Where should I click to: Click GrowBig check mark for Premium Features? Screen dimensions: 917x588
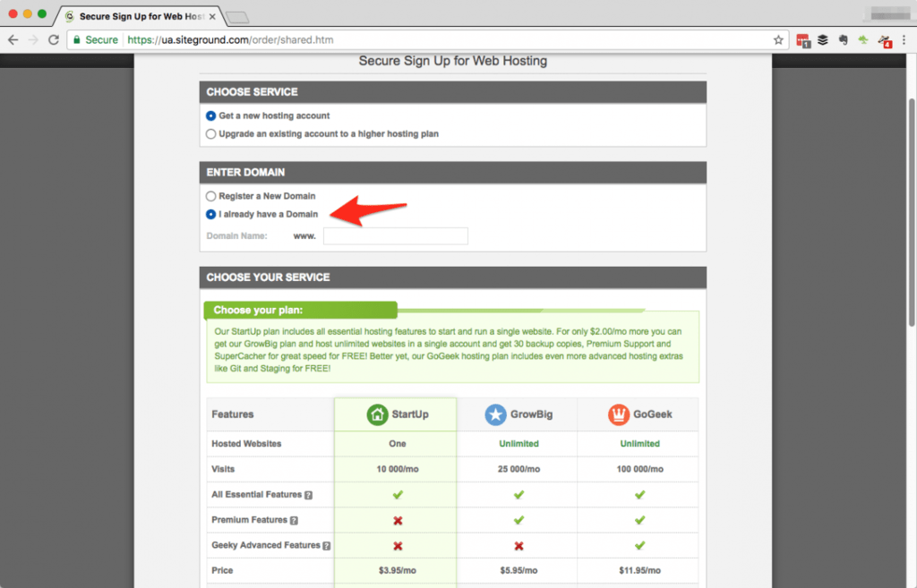click(x=518, y=520)
